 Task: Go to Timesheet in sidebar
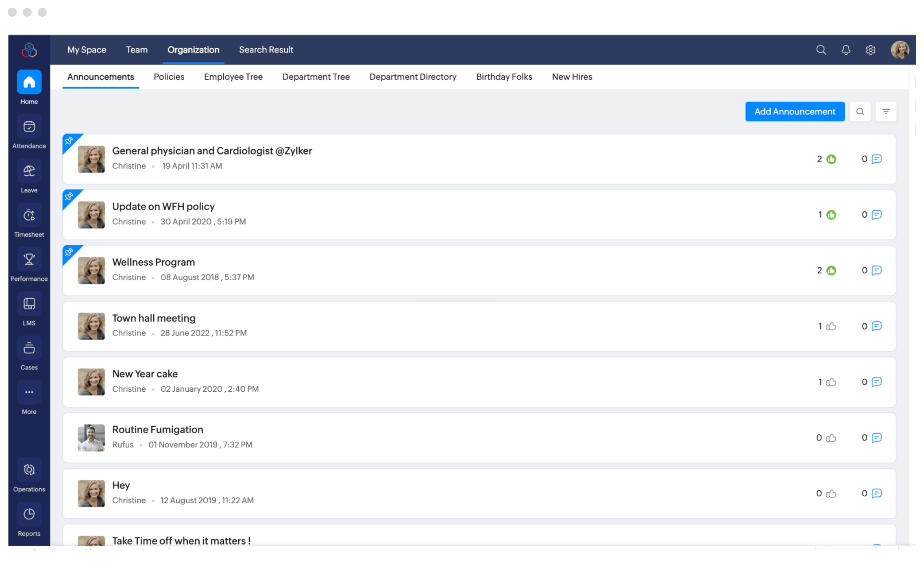(x=29, y=216)
